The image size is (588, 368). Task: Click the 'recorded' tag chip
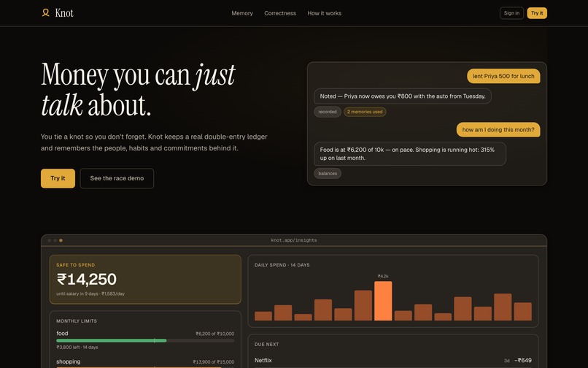coord(328,112)
